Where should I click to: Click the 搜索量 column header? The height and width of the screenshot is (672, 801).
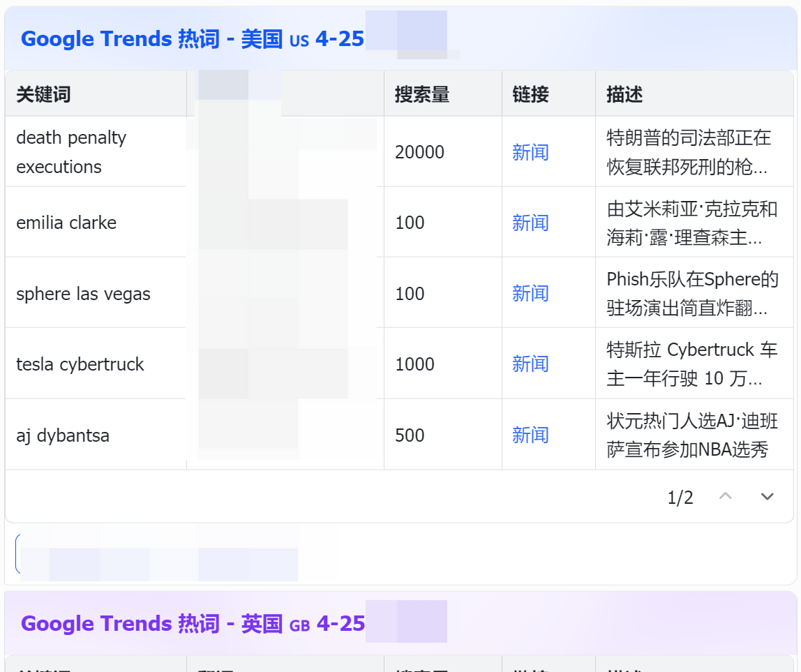(422, 94)
